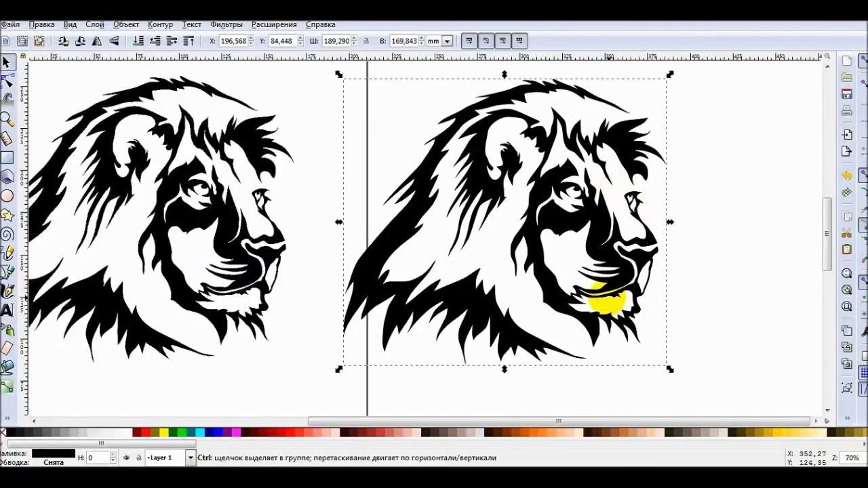The image size is (868, 488).
Task: Select the Ellipse circle tool
Action: click(7, 196)
